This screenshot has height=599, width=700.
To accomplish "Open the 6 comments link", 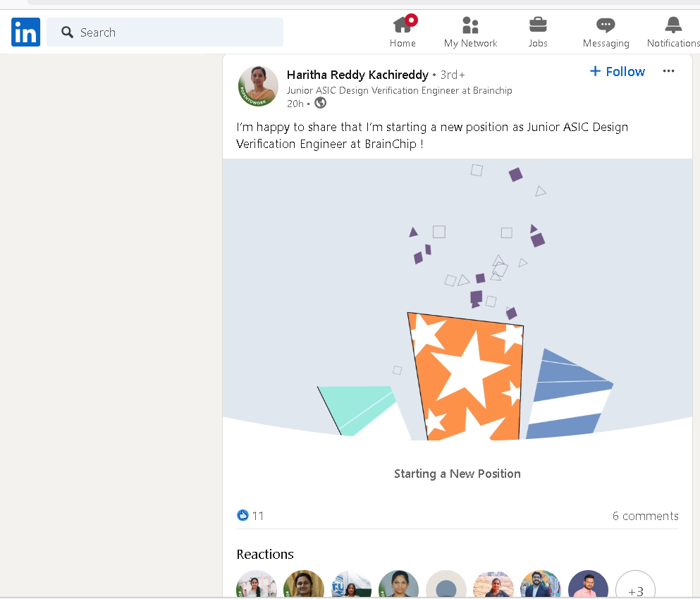I will 646,516.
